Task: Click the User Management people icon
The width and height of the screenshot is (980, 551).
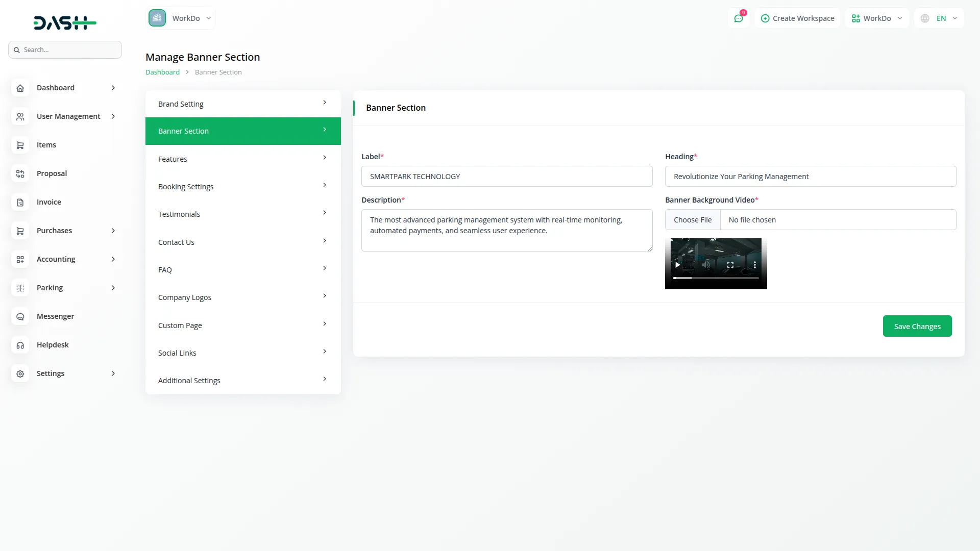Action: tap(20, 116)
